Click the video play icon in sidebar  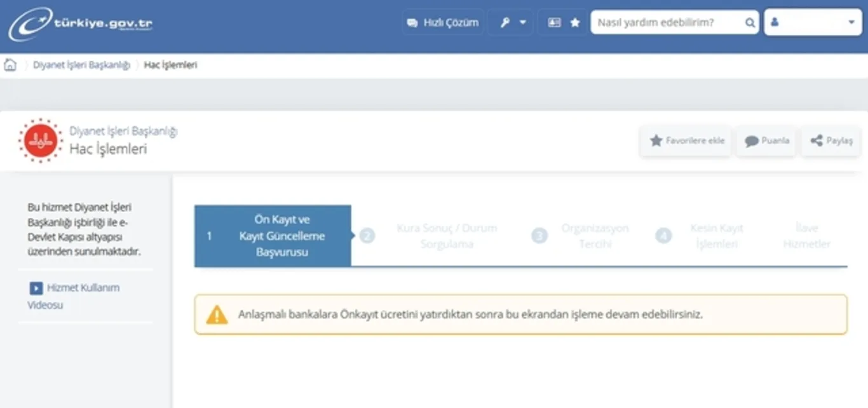click(x=36, y=289)
